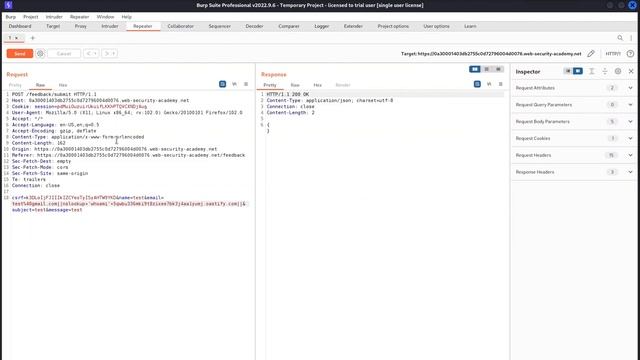Switch to the Sequencer tab
The height and width of the screenshot is (360, 640).
(220, 26)
